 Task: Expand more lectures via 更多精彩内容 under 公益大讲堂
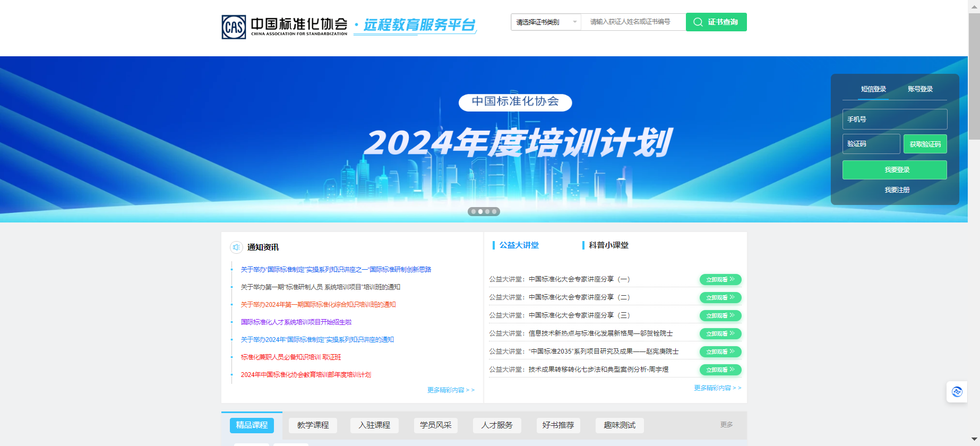[x=717, y=388]
